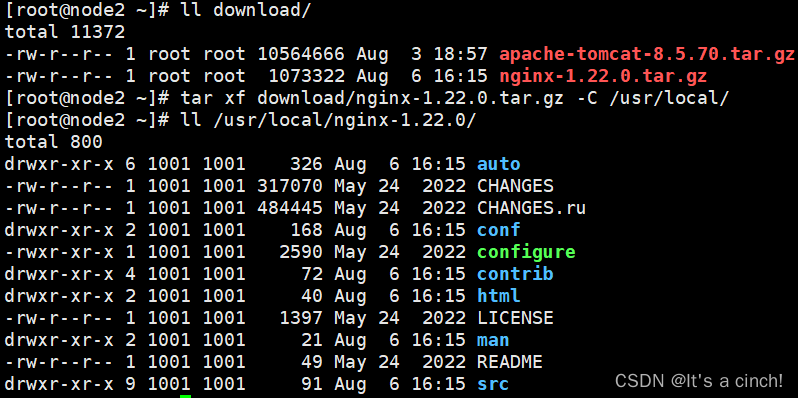Select the CHANGES.ru file name

click(x=531, y=208)
